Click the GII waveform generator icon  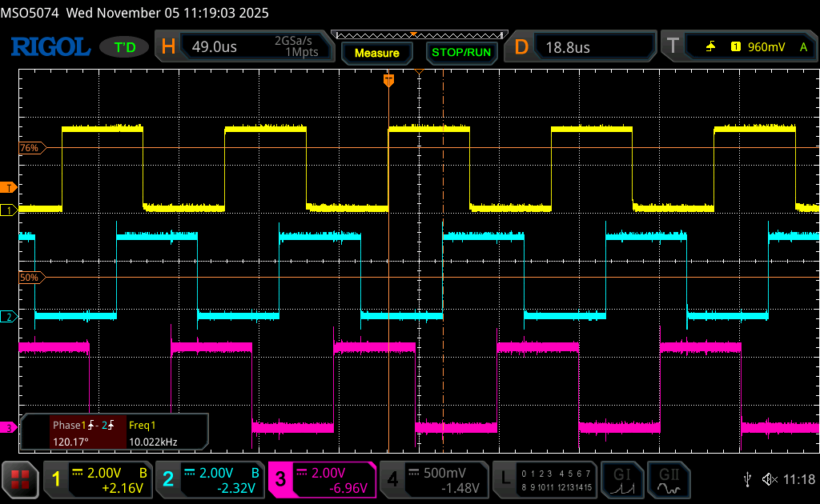coord(667,479)
